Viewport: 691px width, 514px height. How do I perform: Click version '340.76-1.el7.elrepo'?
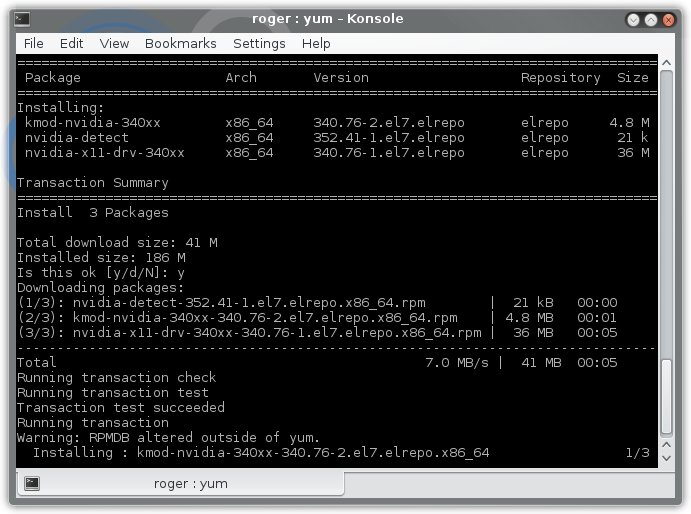(389, 153)
